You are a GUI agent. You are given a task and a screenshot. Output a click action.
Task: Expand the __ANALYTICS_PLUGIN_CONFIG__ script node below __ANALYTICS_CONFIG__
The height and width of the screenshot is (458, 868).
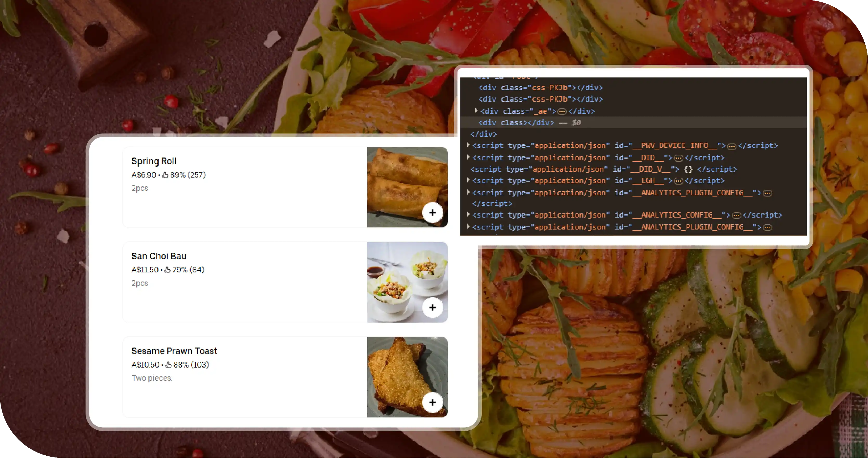pyautogui.click(x=468, y=226)
